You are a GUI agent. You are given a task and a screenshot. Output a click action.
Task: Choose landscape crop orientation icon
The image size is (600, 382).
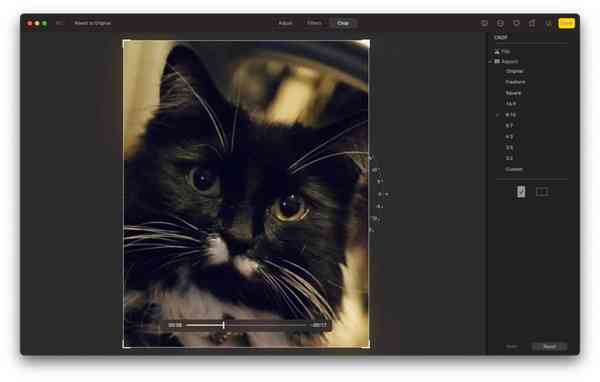click(542, 192)
